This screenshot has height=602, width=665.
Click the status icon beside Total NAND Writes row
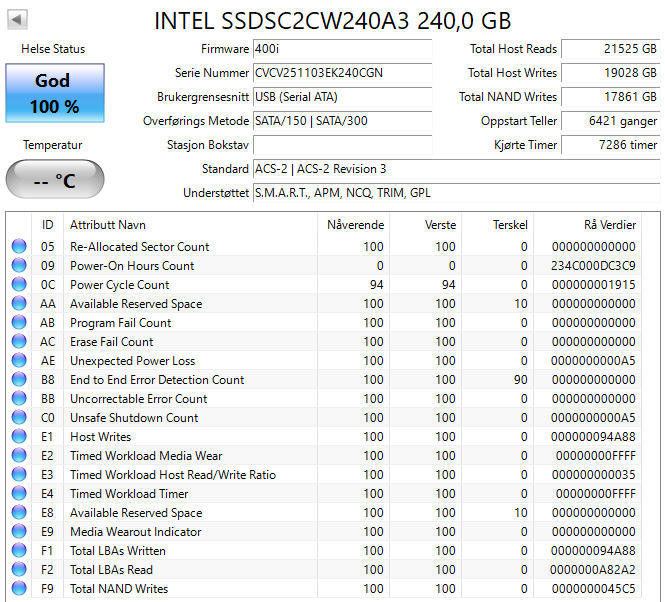tap(19, 589)
